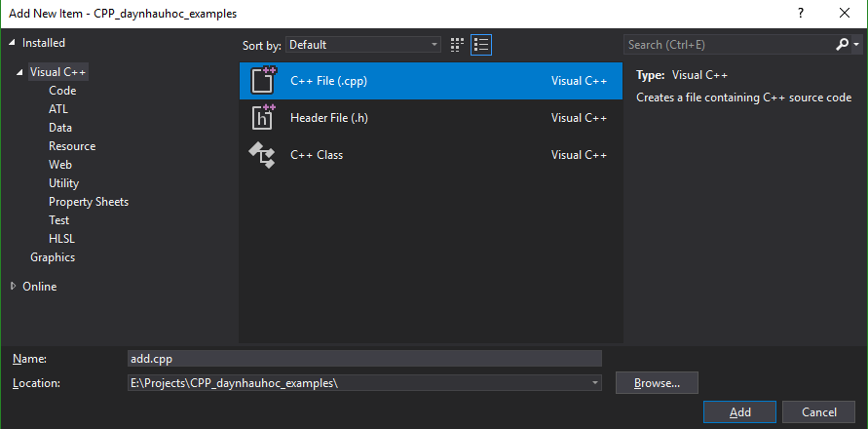This screenshot has width=868, height=429.
Task: Select the Graphics category
Action: point(53,257)
